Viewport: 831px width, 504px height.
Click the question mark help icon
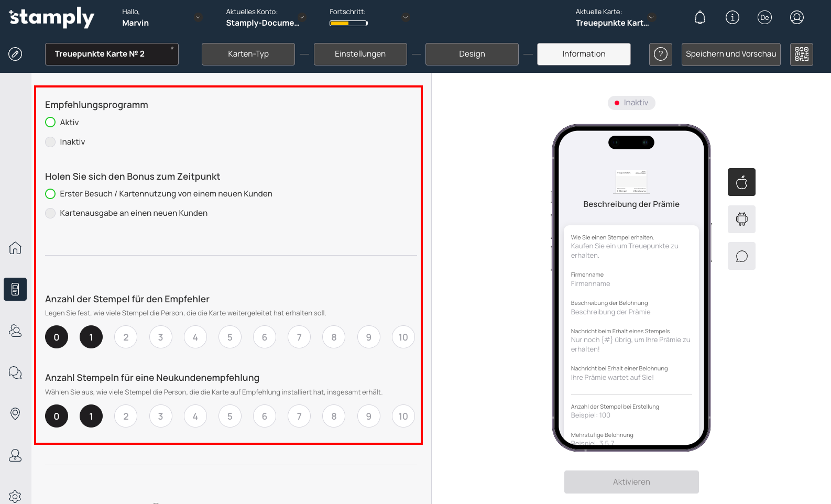point(660,54)
